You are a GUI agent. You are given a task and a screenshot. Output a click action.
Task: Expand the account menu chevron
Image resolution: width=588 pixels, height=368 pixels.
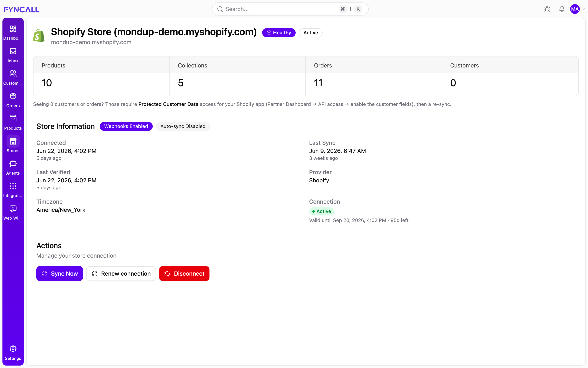pos(583,9)
